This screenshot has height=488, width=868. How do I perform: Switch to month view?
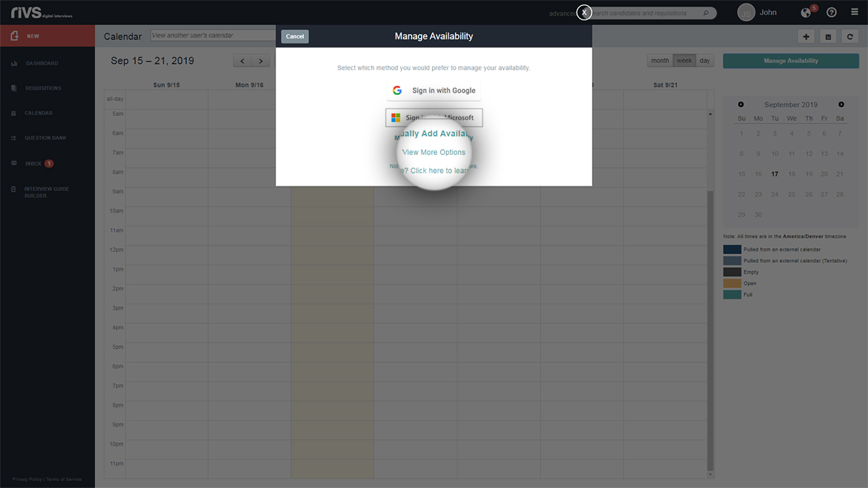coord(660,60)
